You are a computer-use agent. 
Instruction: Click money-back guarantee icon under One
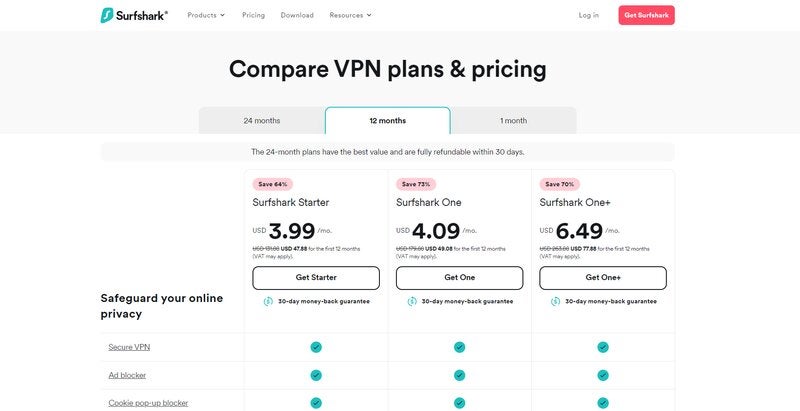[412, 301]
